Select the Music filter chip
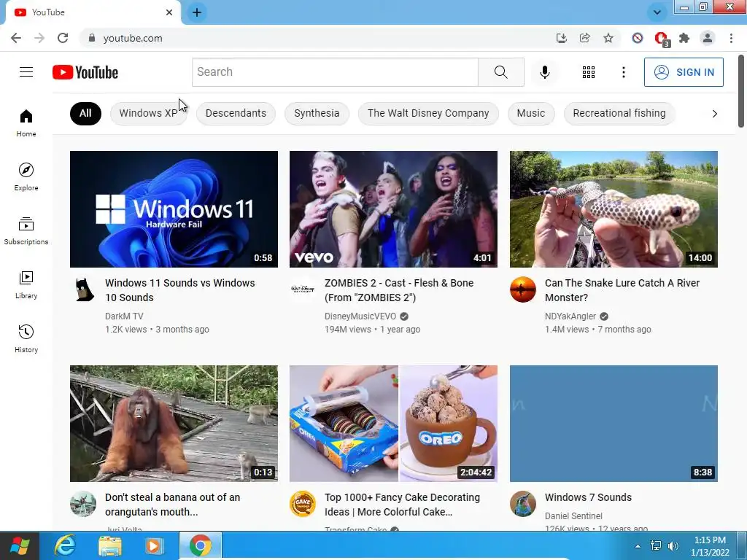 pyautogui.click(x=531, y=113)
